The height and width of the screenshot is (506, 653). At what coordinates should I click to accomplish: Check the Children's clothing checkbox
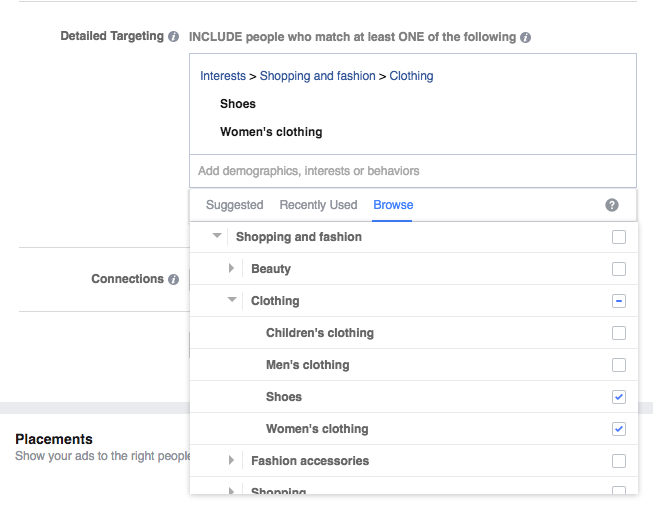coord(619,333)
